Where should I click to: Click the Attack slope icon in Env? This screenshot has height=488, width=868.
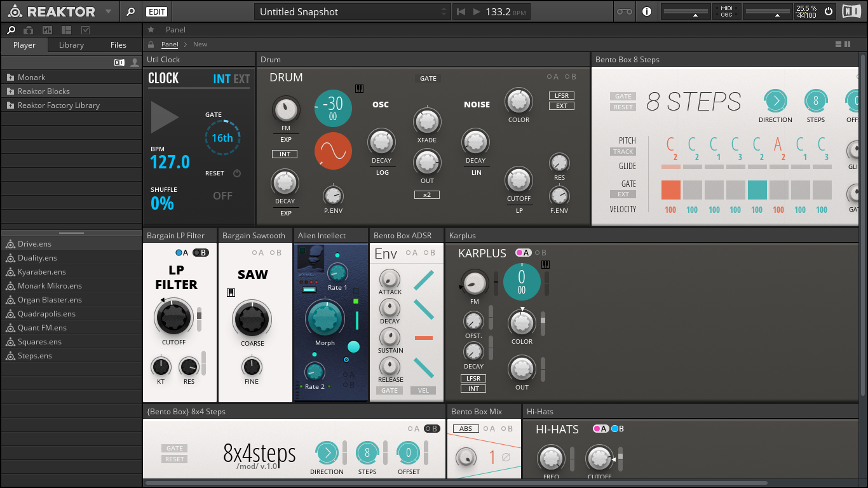(x=423, y=280)
